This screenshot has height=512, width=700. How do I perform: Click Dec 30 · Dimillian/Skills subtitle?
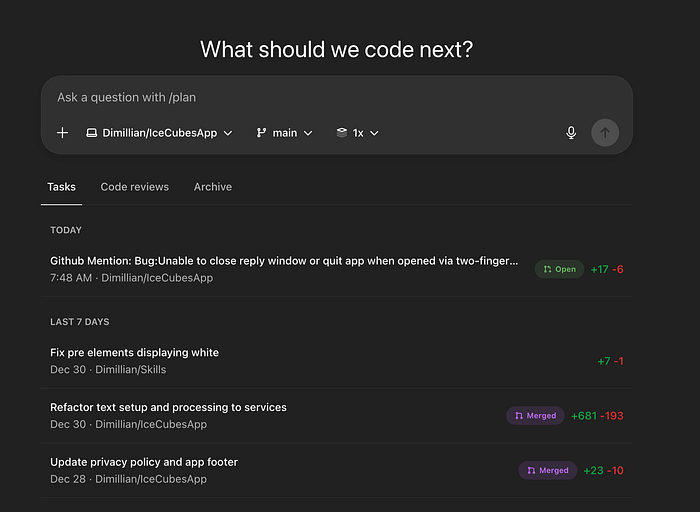[108, 370]
